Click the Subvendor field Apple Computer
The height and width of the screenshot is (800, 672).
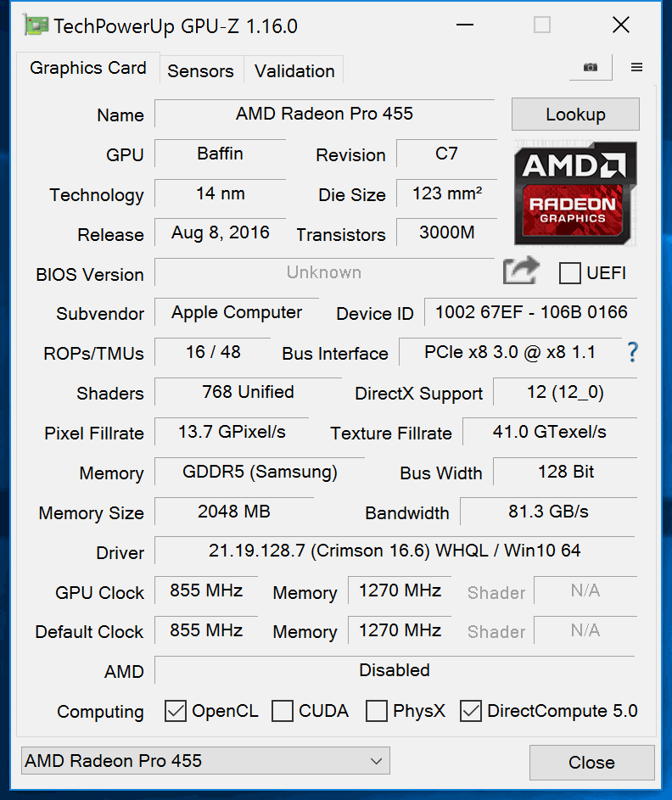(x=237, y=311)
